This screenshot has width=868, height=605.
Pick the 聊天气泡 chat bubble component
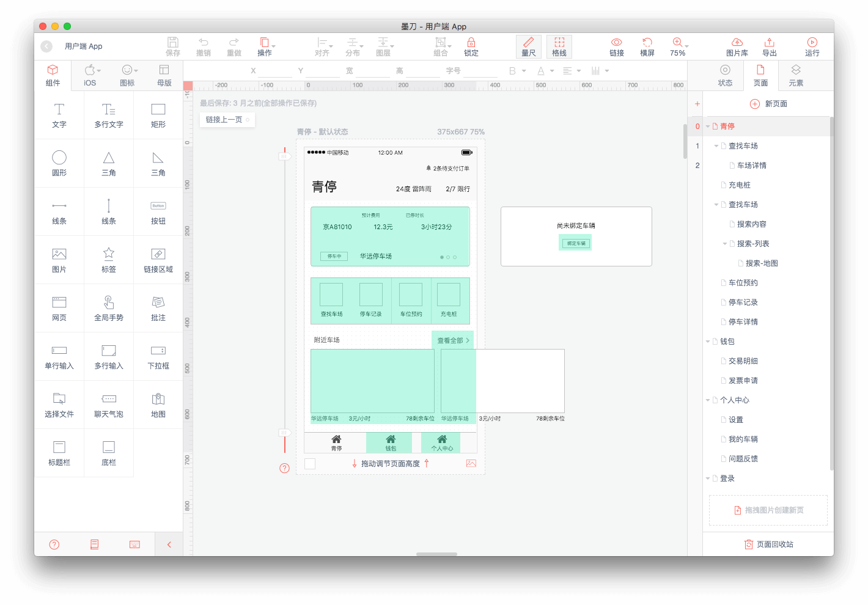point(109,405)
